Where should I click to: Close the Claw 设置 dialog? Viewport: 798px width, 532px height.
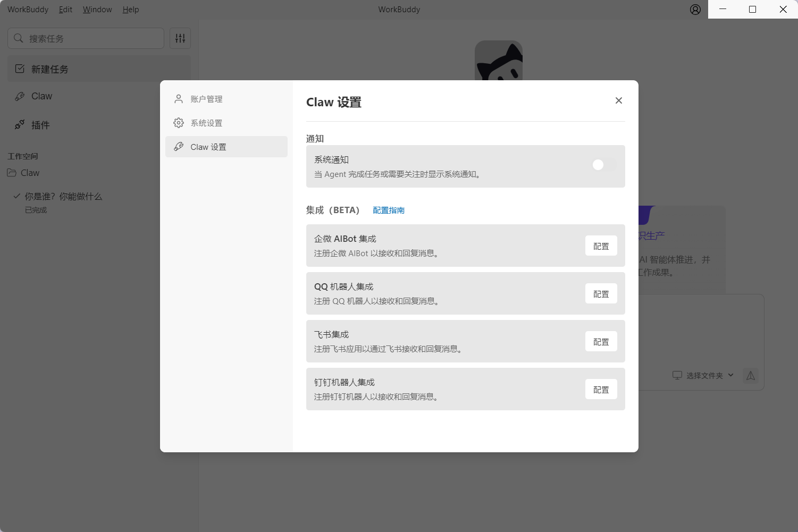click(619, 100)
